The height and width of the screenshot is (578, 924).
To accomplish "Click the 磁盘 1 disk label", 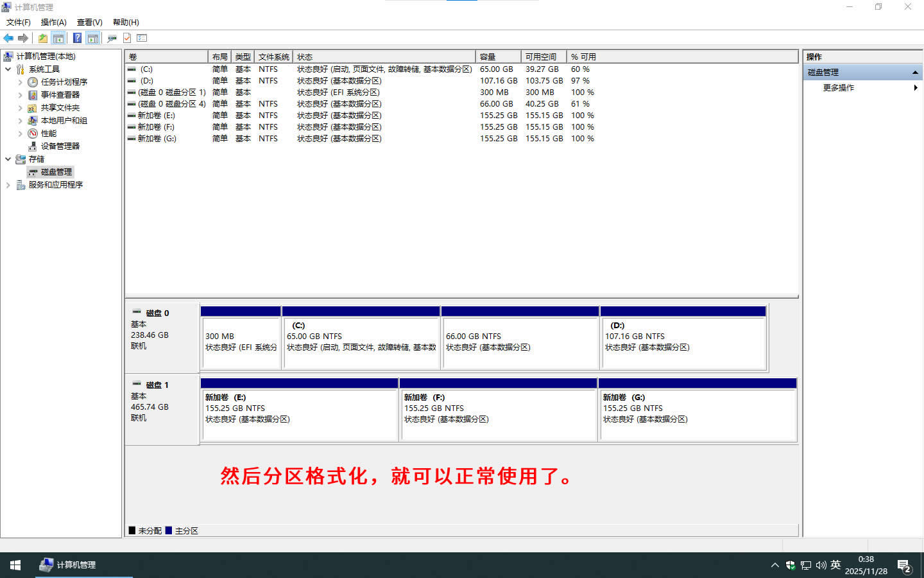I will point(157,385).
